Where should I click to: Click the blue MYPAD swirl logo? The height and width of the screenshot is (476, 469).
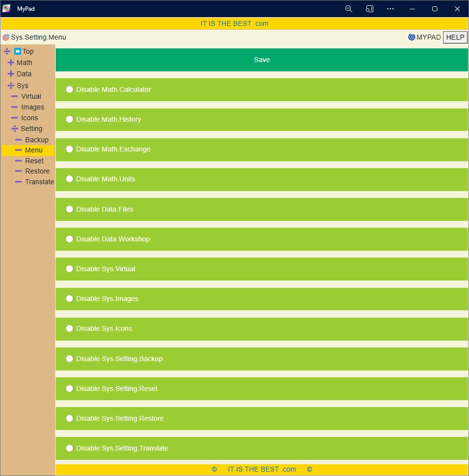[x=411, y=37]
